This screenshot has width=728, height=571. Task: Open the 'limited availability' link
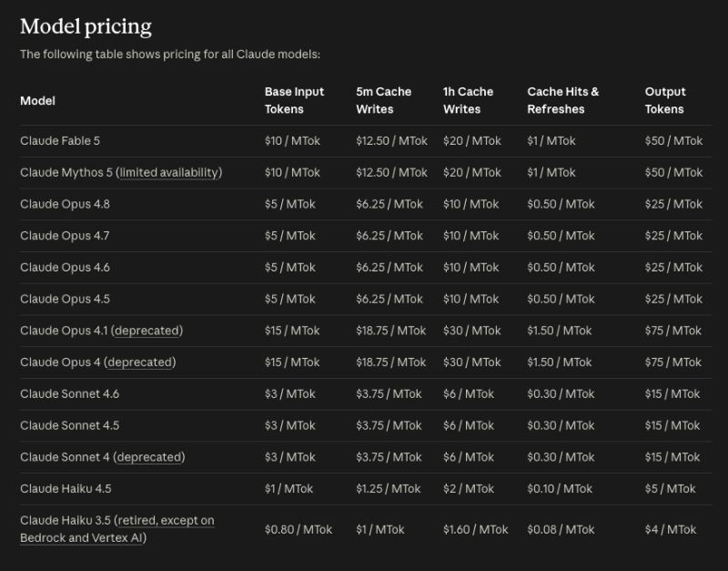(169, 172)
